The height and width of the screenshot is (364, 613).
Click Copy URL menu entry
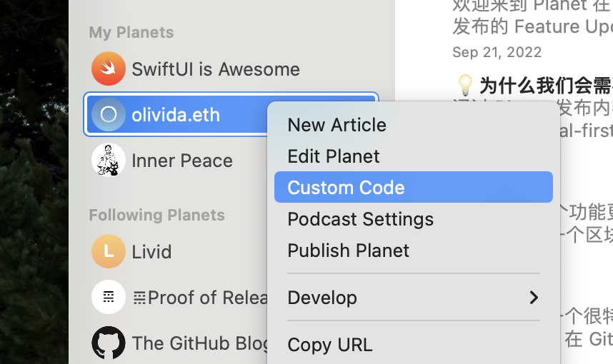(329, 345)
